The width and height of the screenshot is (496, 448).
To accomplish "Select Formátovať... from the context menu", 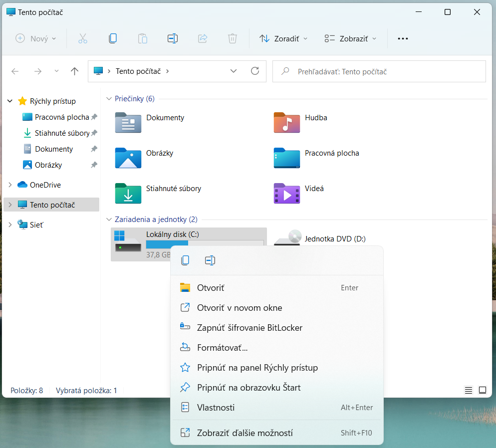I will (222, 348).
